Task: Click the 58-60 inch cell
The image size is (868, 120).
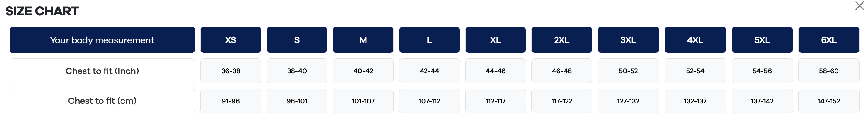Action: [x=829, y=71]
